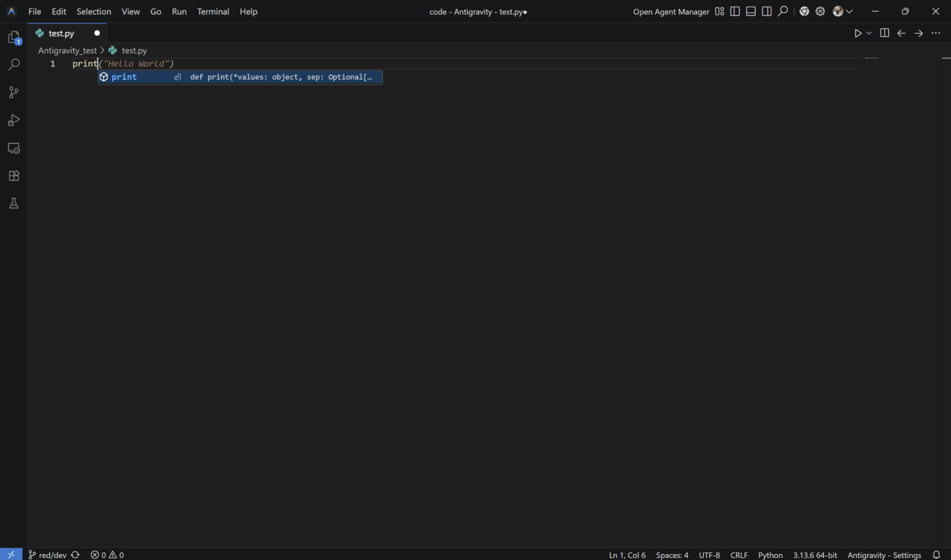The height and width of the screenshot is (560, 951).
Task: Open the Search view in activity bar
Action: point(14,64)
